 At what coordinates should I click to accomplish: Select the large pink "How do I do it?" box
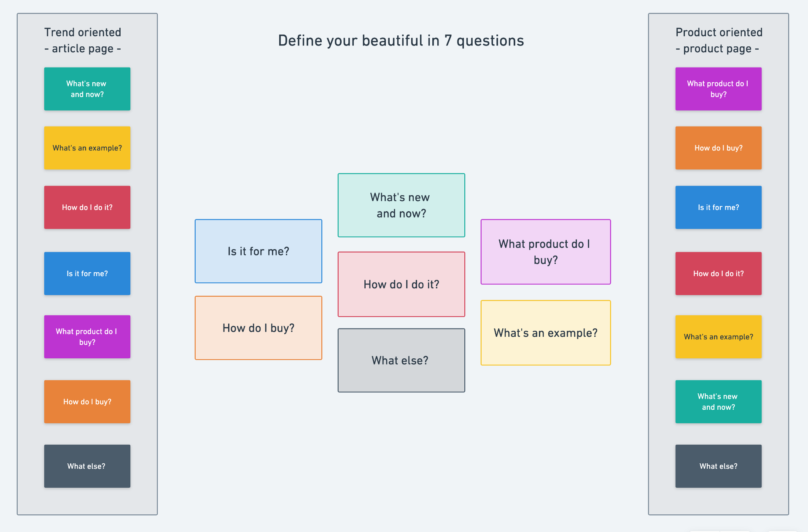pyautogui.click(x=401, y=285)
